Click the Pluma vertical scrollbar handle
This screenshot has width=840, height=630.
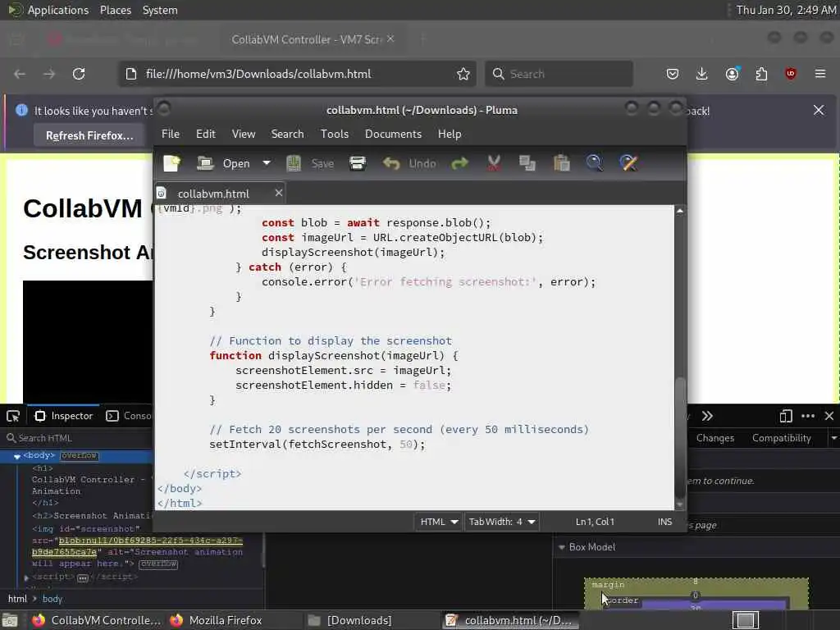coord(680,438)
